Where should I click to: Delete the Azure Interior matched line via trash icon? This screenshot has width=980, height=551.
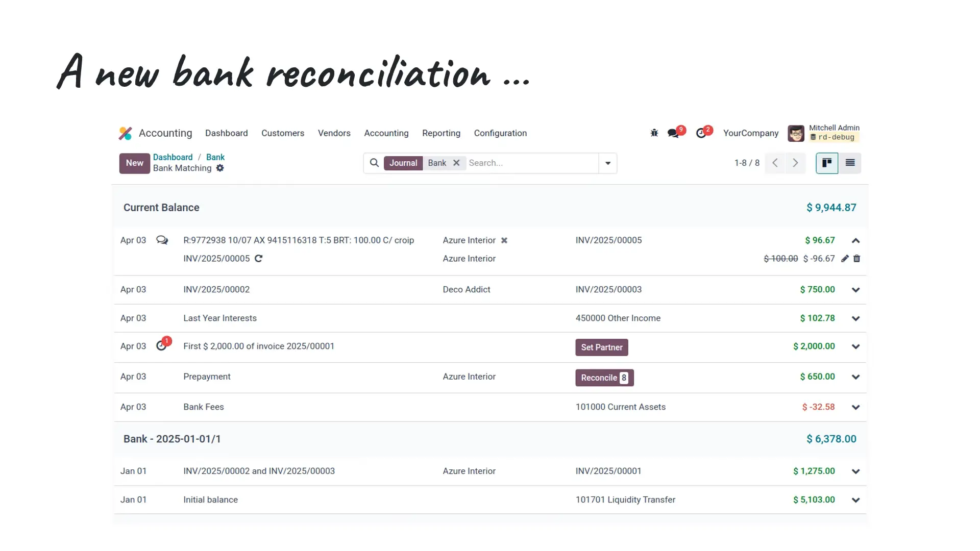857,259
